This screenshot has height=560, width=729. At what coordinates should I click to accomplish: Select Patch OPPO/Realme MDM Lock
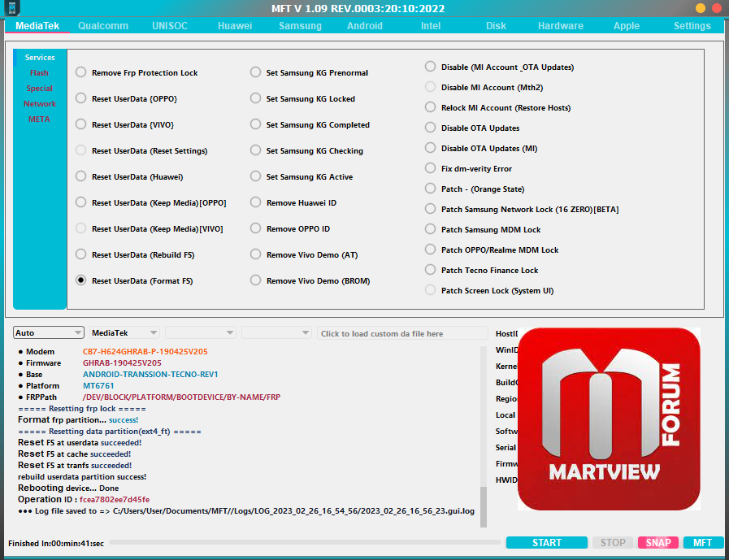pyautogui.click(x=492, y=250)
